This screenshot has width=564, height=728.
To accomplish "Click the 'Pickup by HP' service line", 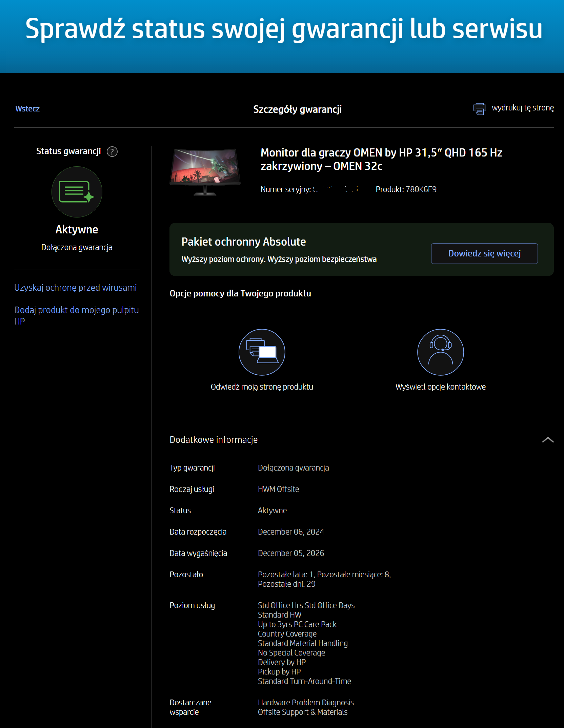I will tap(279, 672).
